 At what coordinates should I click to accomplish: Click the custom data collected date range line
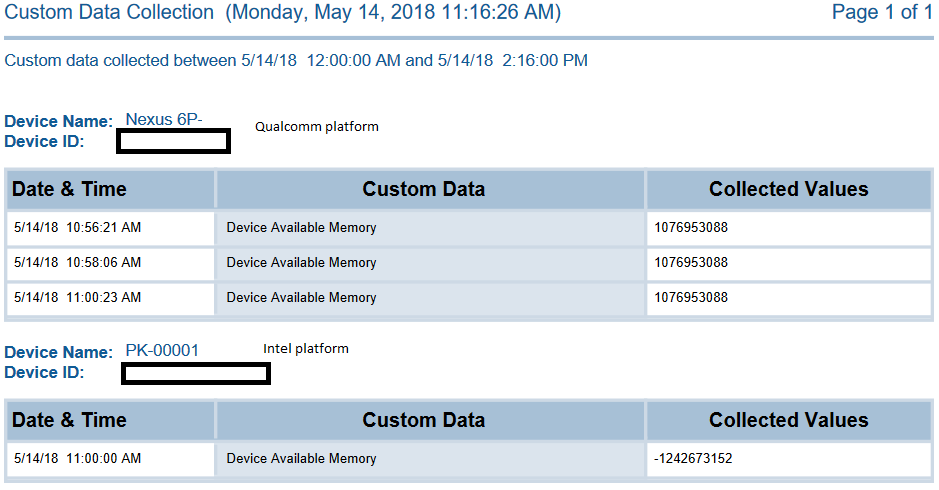tap(296, 60)
